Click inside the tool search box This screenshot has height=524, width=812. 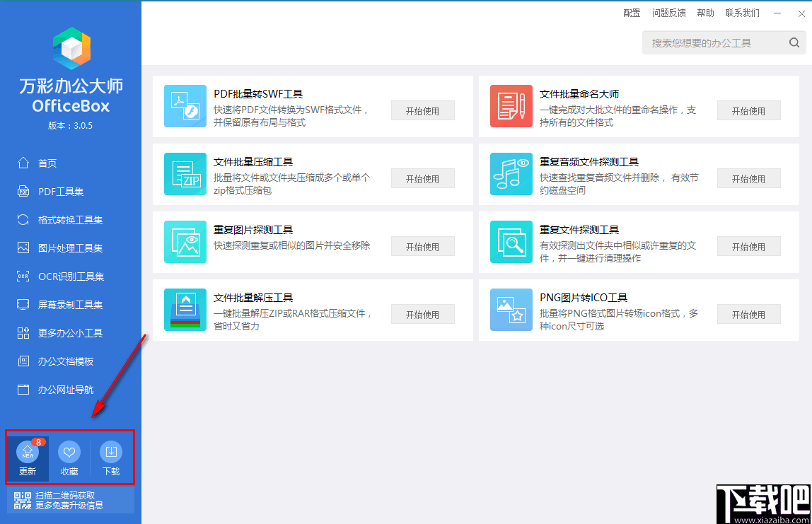point(707,42)
